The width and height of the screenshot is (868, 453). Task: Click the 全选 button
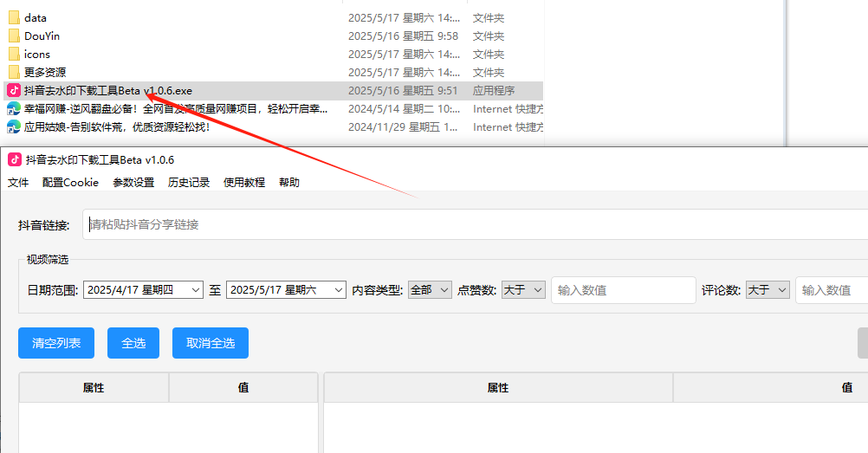[x=133, y=343]
